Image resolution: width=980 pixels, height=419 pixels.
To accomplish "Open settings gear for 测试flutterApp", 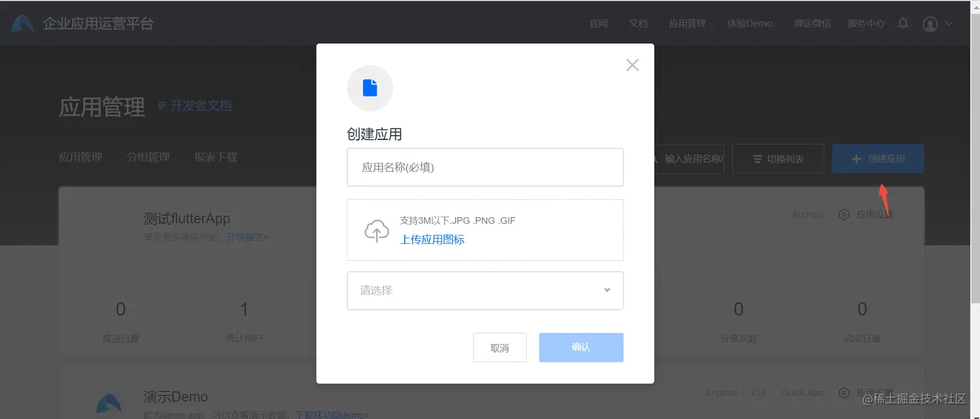I will 844,215.
